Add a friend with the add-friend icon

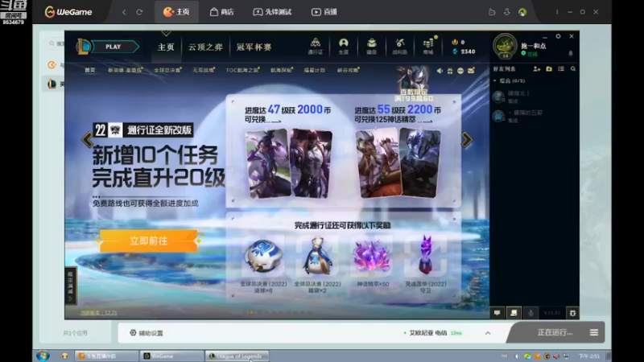pos(536,69)
